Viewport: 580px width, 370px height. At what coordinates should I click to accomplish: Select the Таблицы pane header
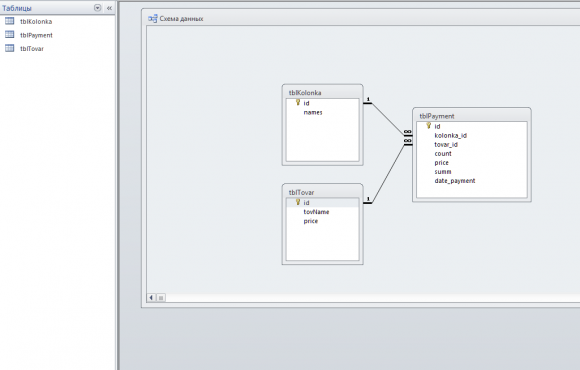tap(17, 8)
